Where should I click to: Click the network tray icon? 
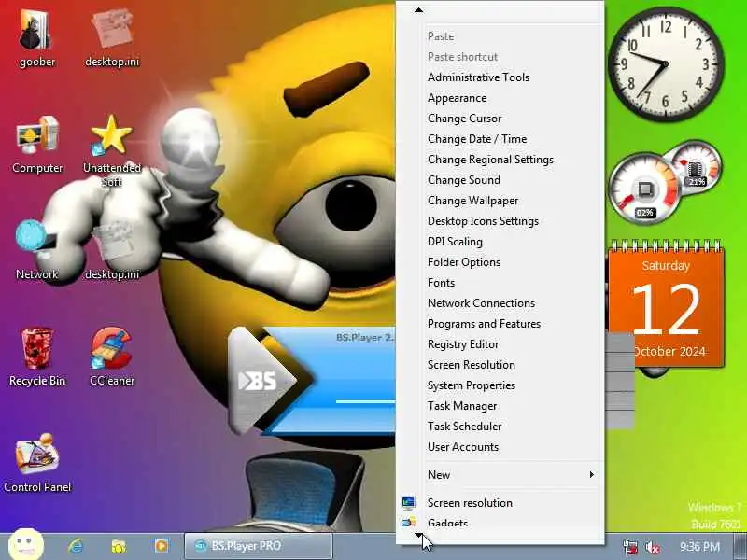630,547
